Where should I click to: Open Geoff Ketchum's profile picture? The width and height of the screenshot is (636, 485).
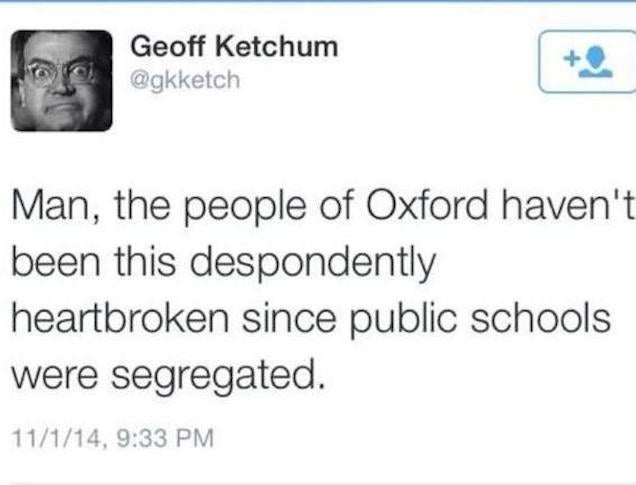(62, 80)
